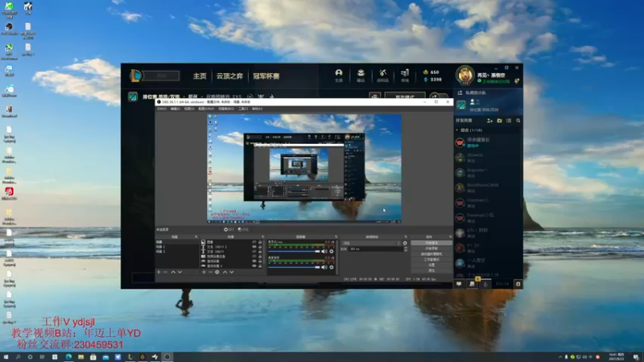This screenshot has width=644, height=362.
Task: Toggle visibility of 视频采集设备 source
Action: click(x=254, y=256)
